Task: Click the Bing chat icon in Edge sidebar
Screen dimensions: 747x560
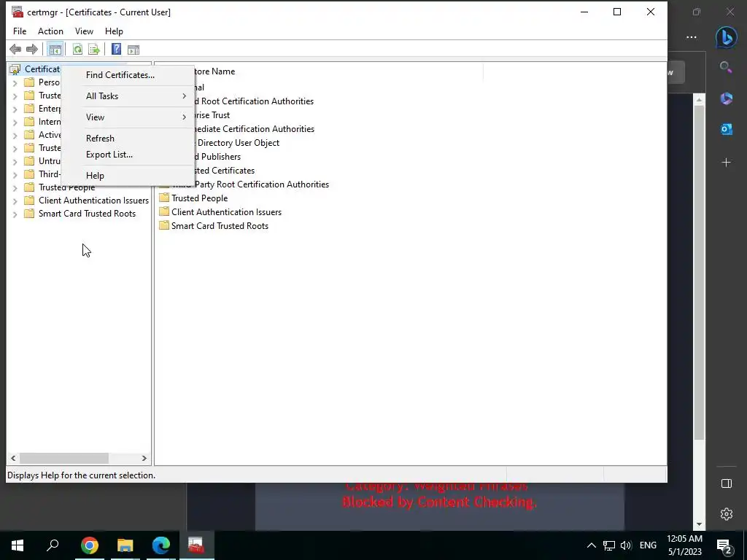Action: tap(726, 37)
